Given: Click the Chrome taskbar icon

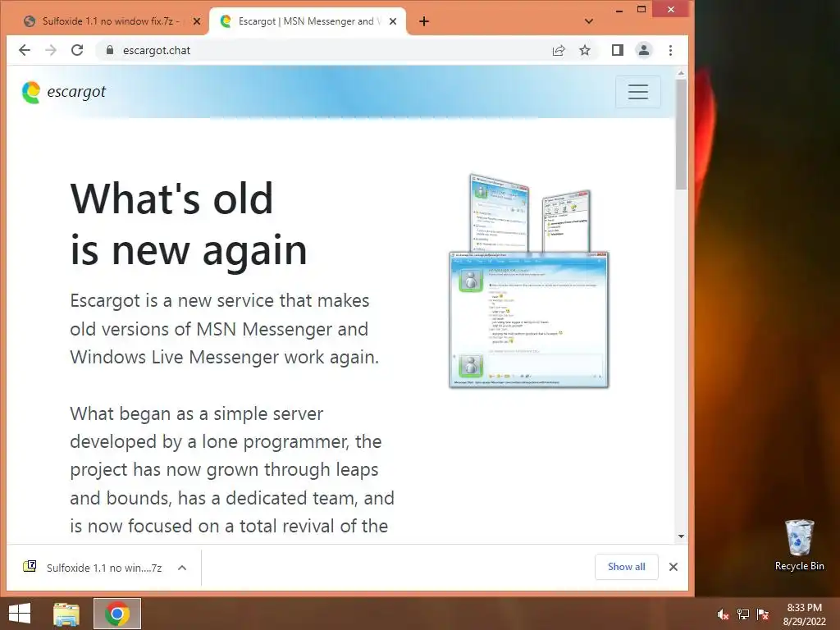Looking at the screenshot, I should pyautogui.click(x=117, y=614).
